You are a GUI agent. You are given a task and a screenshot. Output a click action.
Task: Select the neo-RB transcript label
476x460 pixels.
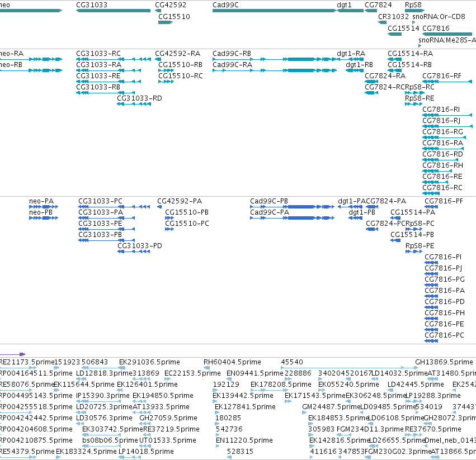pos(11,65)
